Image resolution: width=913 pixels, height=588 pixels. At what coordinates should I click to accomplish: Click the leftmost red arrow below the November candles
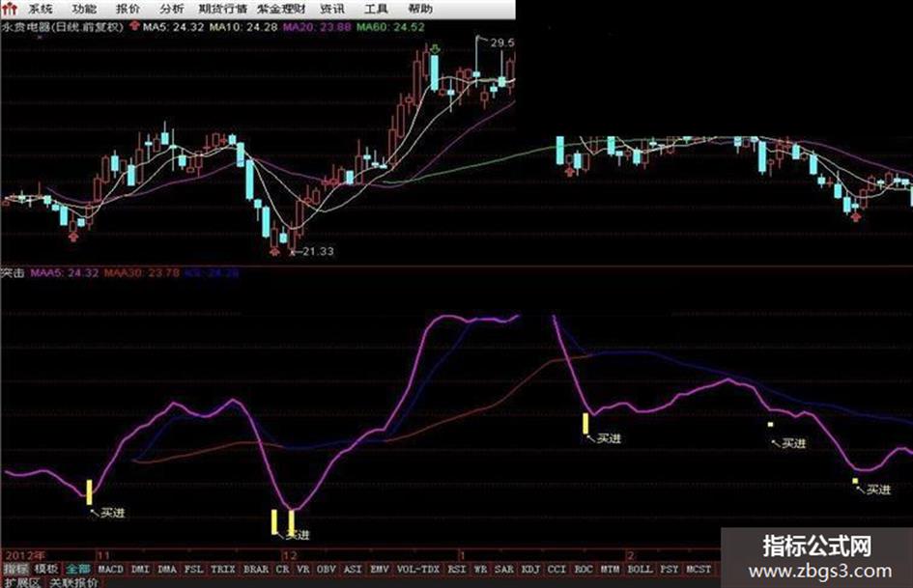[73, 237]
